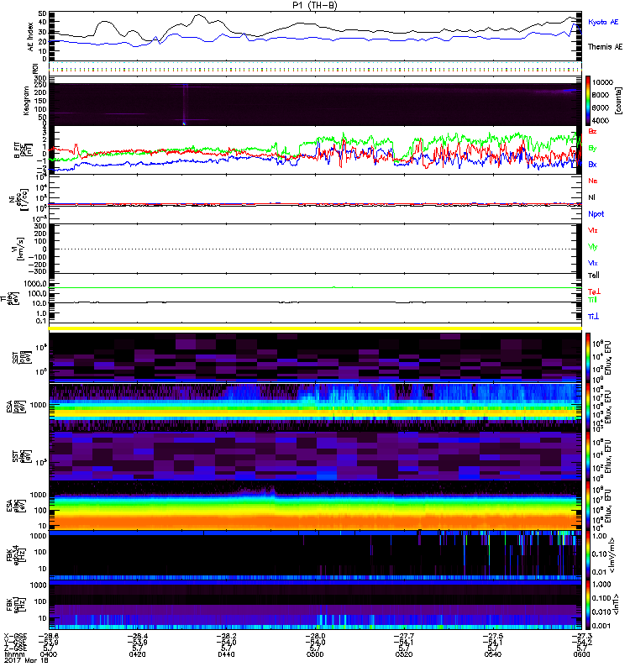
Task: Click the X-GSE row label
Action: (x=15, y=637)
